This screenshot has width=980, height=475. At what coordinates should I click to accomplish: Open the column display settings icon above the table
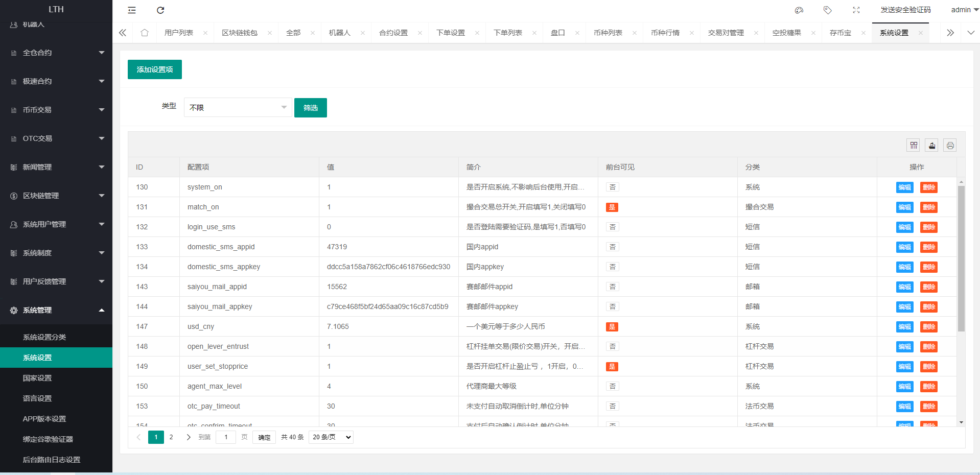pyautogui.click(x=913, y=145)
